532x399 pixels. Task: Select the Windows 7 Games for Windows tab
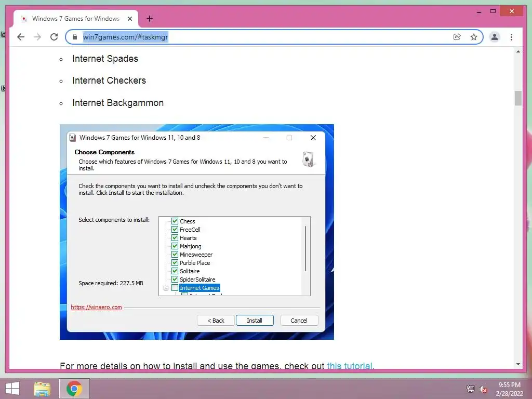coord(76,19)
